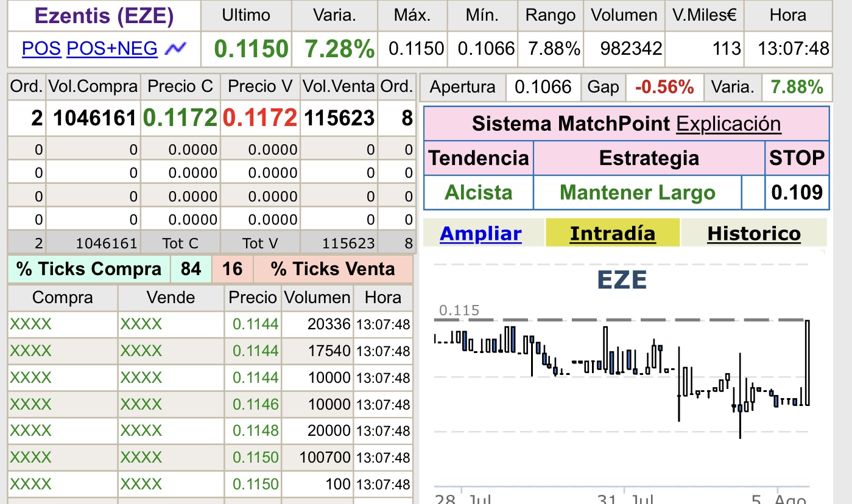Click the STOP value 0.109

797,193
